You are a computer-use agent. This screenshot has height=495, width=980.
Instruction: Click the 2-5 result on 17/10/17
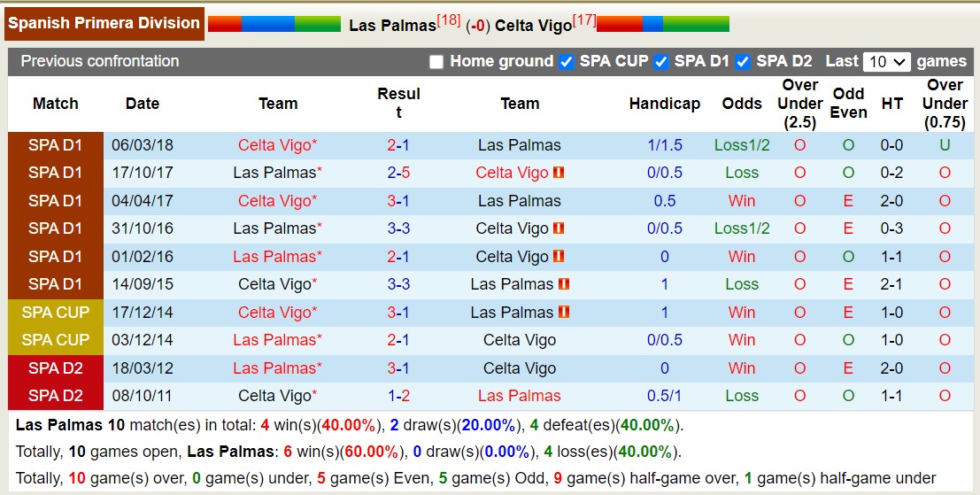coord(398,173)
